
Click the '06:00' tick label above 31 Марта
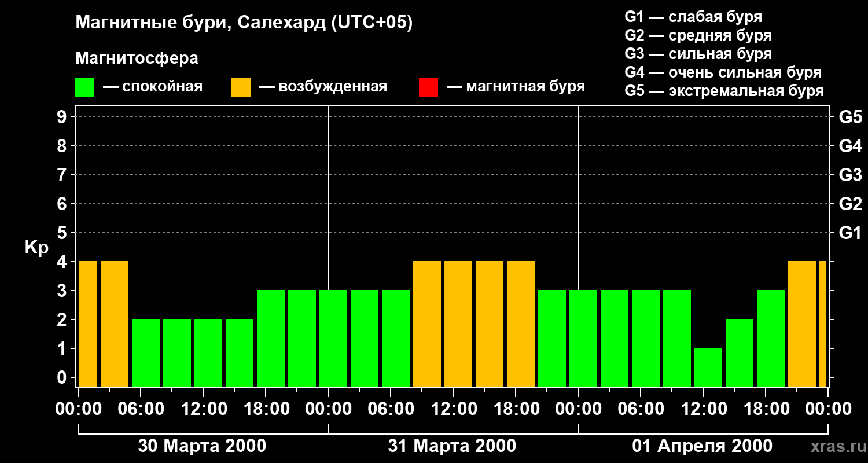click(391, 409)
